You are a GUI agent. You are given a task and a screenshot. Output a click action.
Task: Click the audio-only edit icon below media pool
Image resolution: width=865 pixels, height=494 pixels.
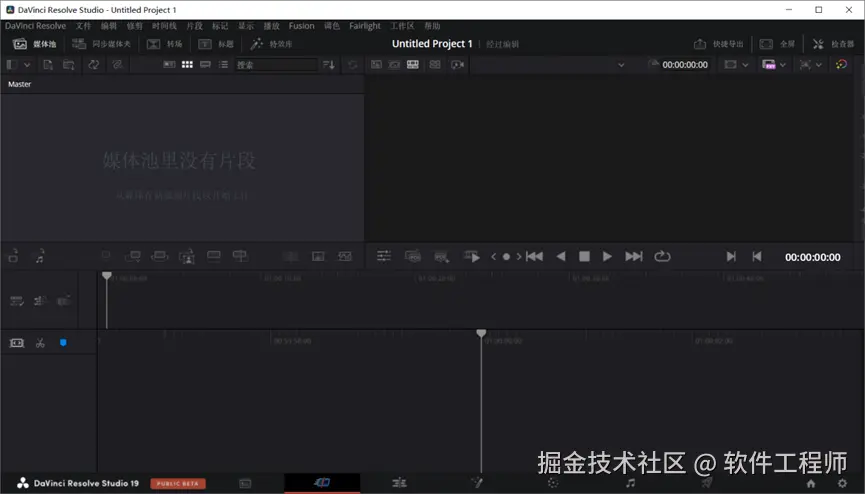coord(40,256)
